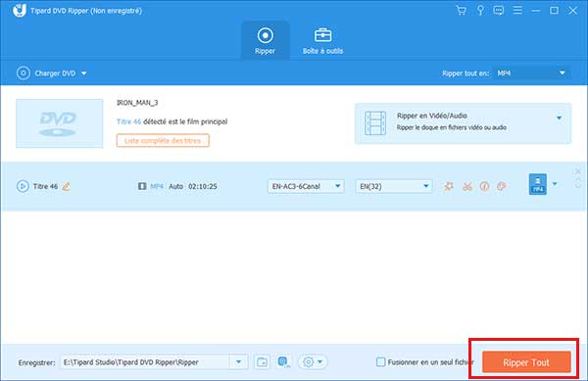The image size is (588, 381).
Task: Open the scissors cut tool for Titre 46
Action: 466,186
